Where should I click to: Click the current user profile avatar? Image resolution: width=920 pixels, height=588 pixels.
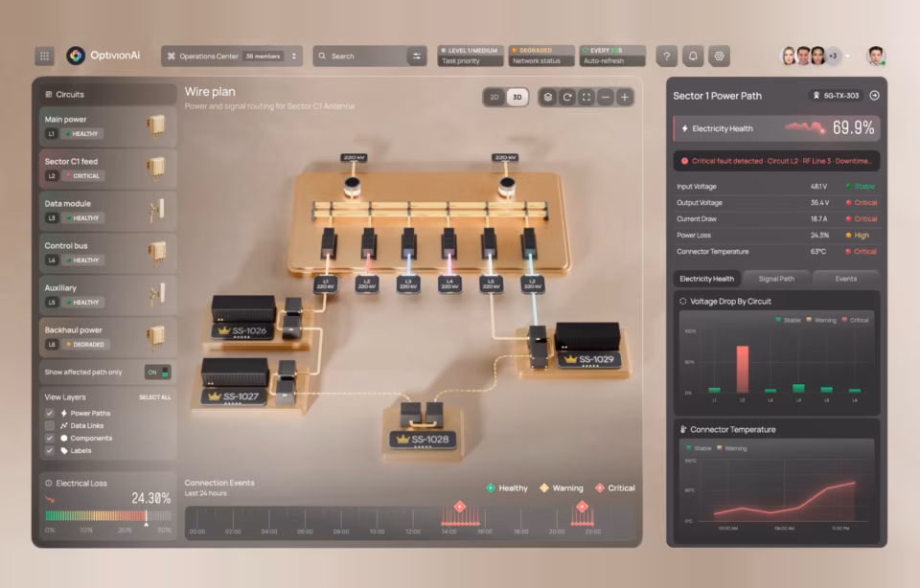tap(876, 56)
